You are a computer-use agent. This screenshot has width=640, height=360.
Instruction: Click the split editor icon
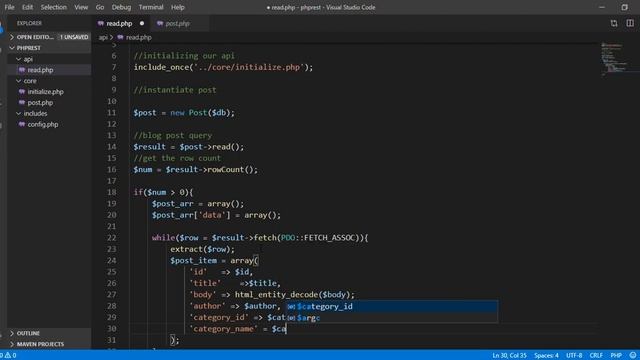[x=630, y=23]
